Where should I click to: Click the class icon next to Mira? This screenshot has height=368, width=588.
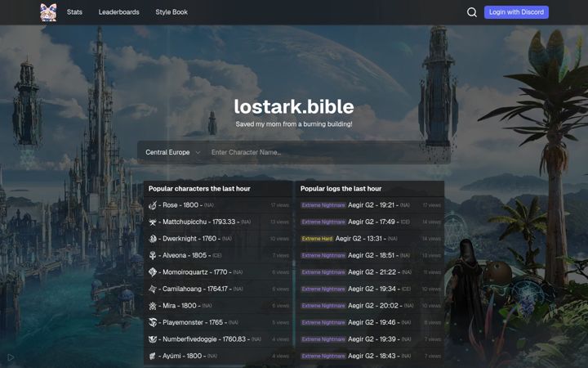(x=153, y=306)
